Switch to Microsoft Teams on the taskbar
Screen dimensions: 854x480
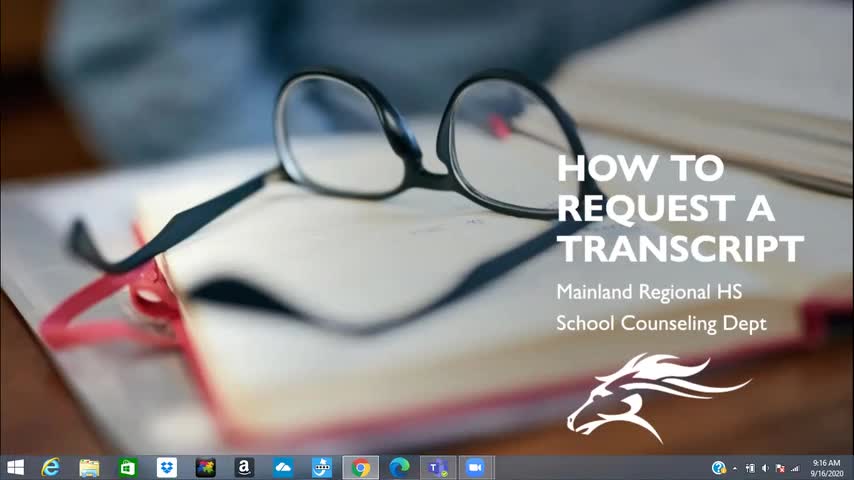click(x=438, y=467)
